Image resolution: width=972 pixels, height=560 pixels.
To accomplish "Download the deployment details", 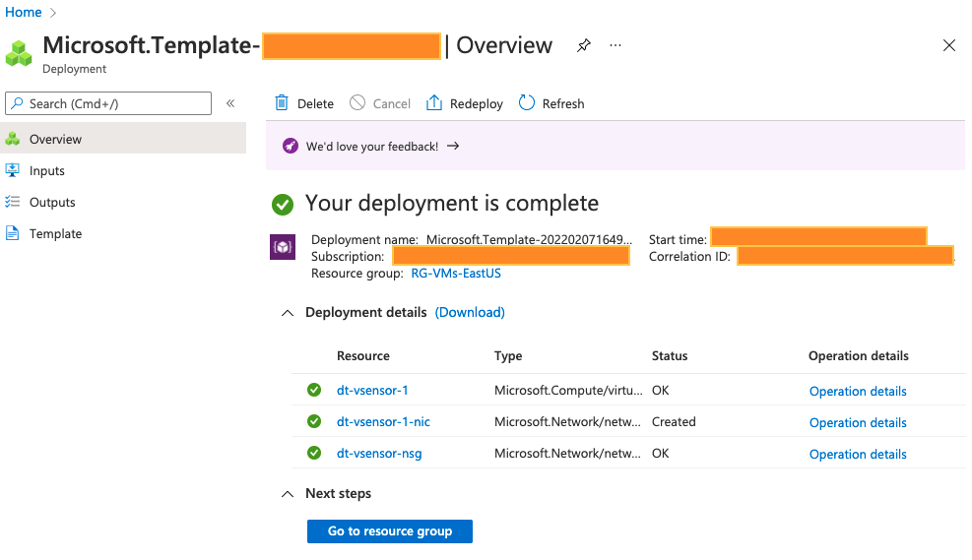I will click(x=470, y=312).
